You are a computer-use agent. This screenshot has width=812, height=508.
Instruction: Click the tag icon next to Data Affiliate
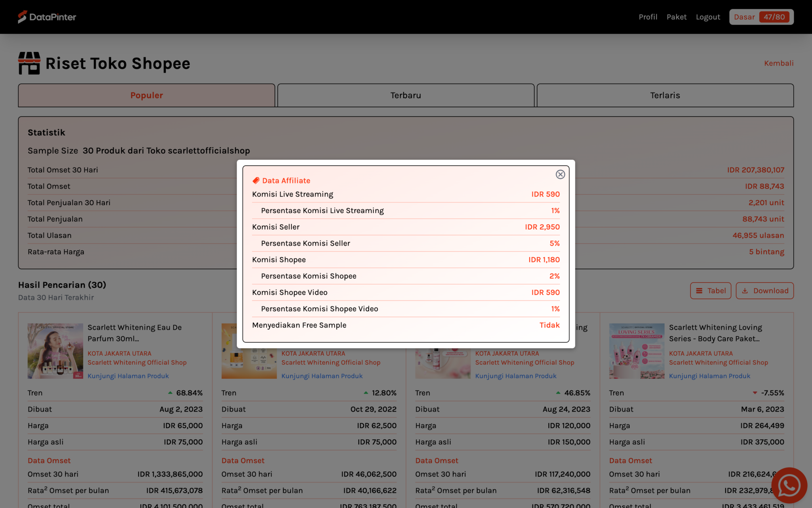point(255,180)
